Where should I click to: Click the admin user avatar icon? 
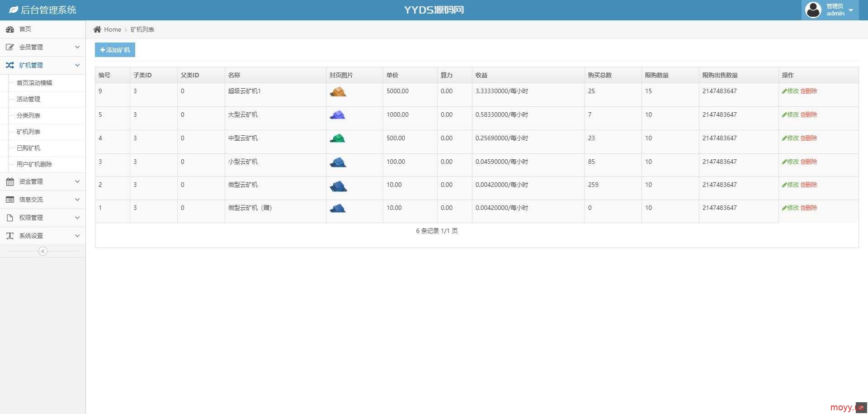coord(813,10)
